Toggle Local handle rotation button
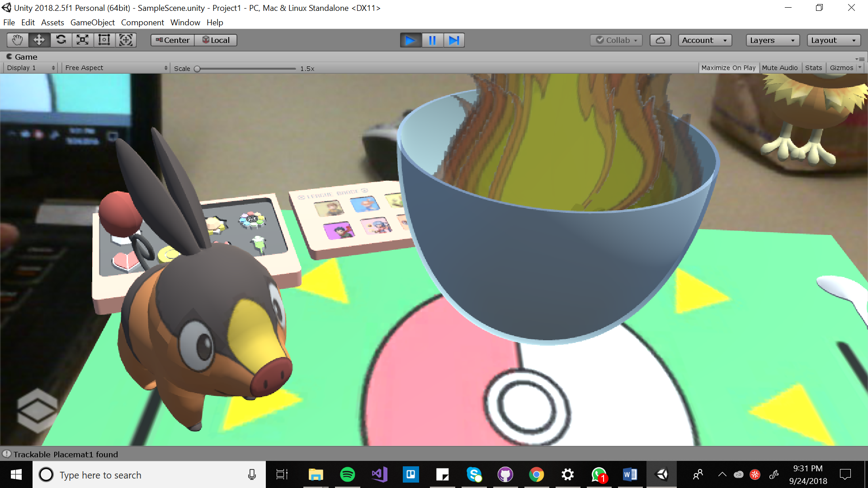The width and height of the screenshot is (868, 488). (216, 40)
